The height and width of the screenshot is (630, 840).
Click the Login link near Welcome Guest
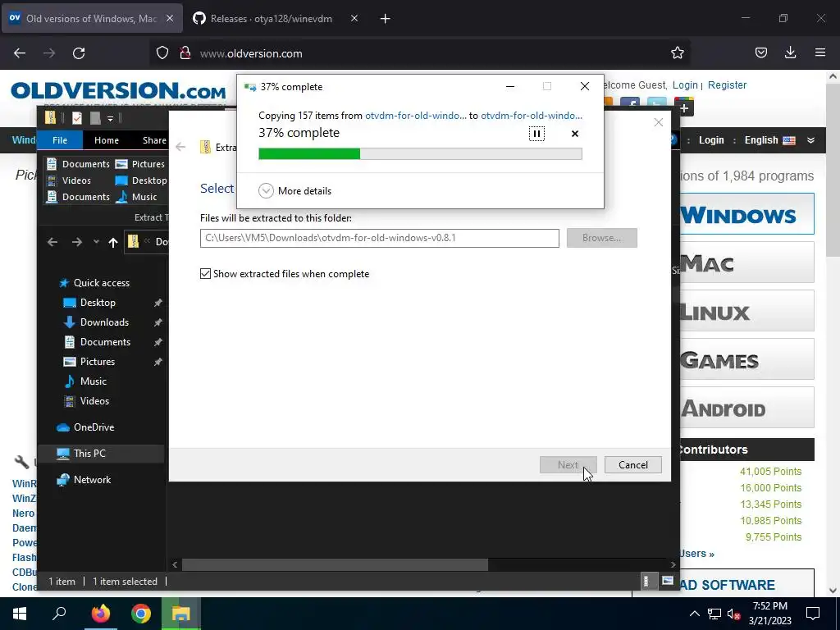pyautogui.click(x=685, y=85)
